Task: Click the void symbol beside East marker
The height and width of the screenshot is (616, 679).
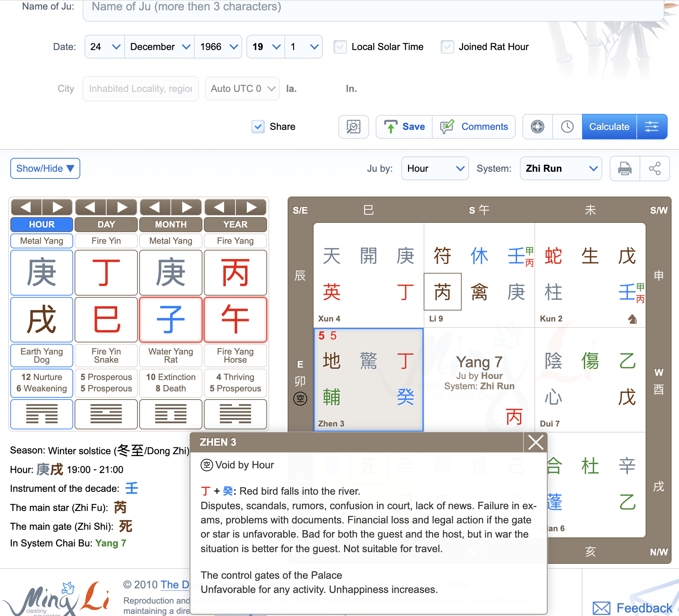Action: (300, 398)
